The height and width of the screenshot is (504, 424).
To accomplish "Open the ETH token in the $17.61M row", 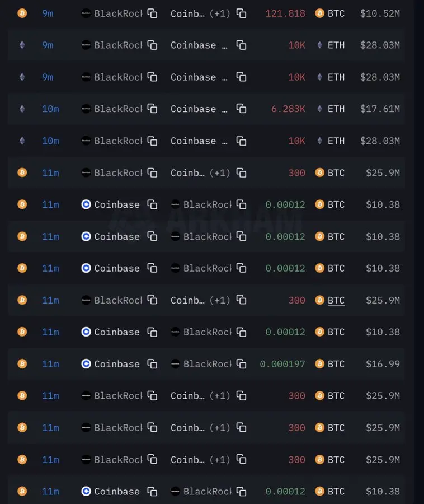I will coord(336,109).
